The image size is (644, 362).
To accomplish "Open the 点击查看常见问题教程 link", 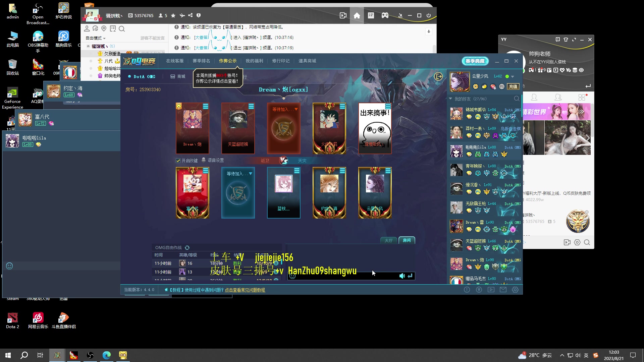I will click(x=245, y=290).
